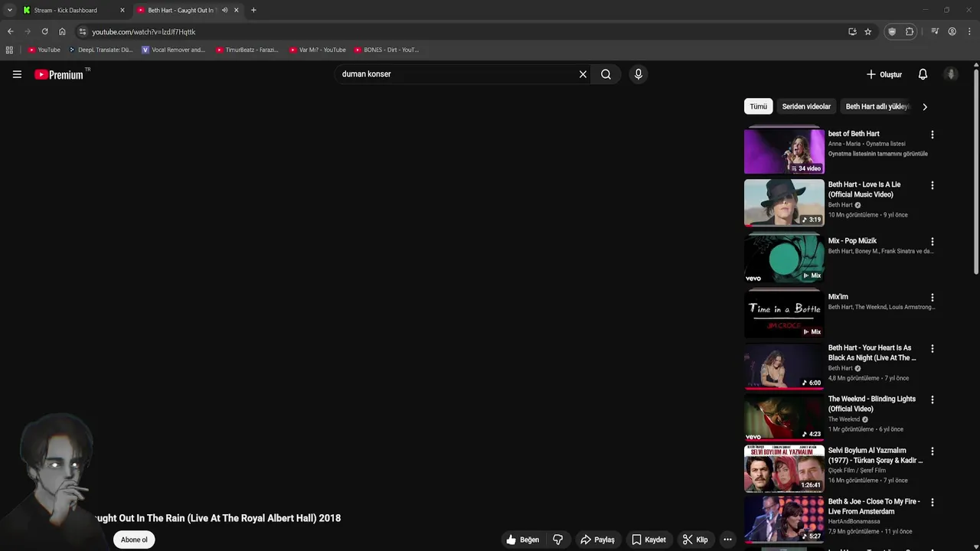
Task: Mute the Beth Hart tab audio icon
Action: coord(224,10)
